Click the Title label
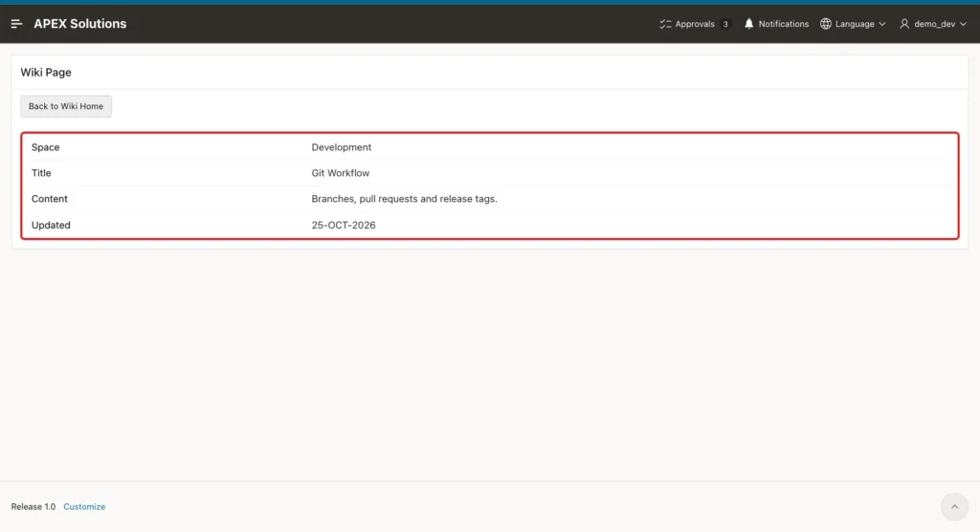 coord(41,173)
